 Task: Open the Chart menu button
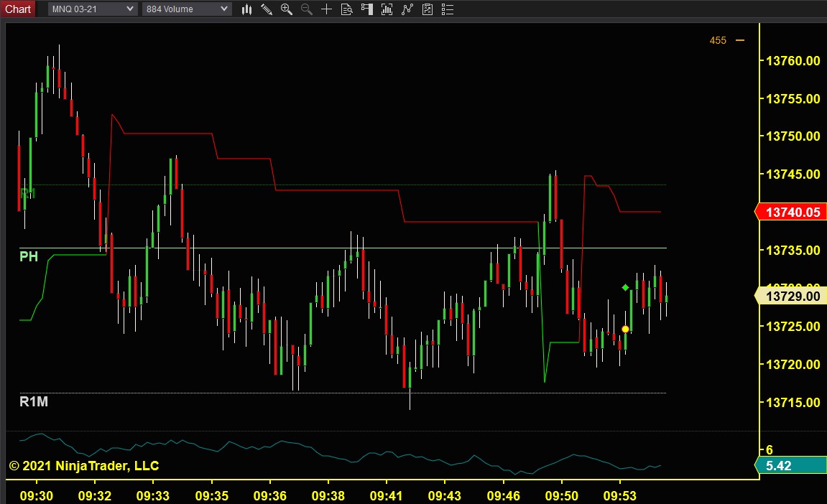point(18,9)
